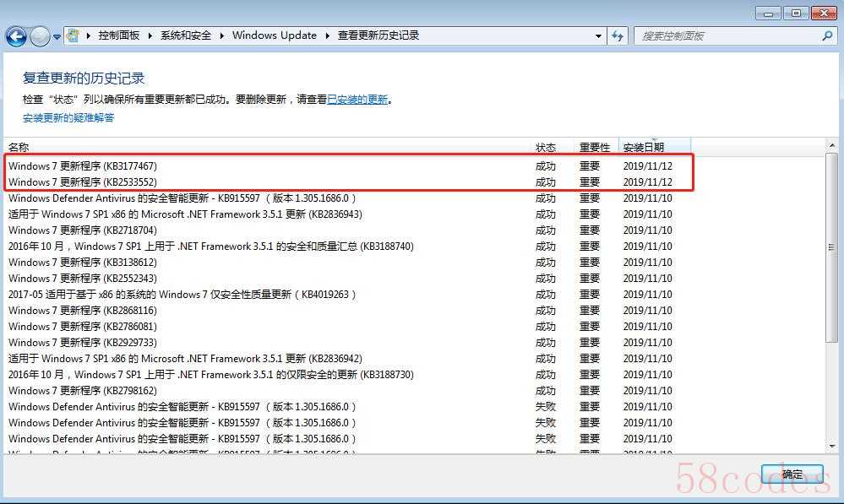
Task: Click the 成功 status of KB2798162
Action: pos(545,391)
